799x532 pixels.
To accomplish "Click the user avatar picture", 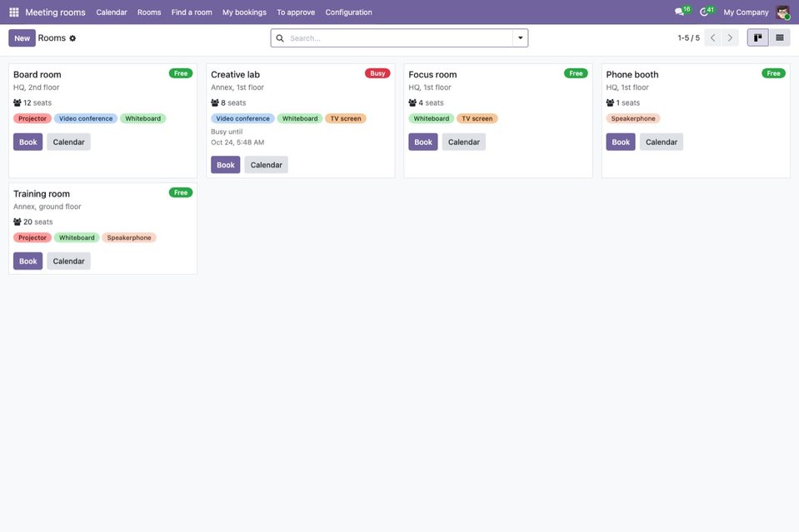I will tap(782, 12).
